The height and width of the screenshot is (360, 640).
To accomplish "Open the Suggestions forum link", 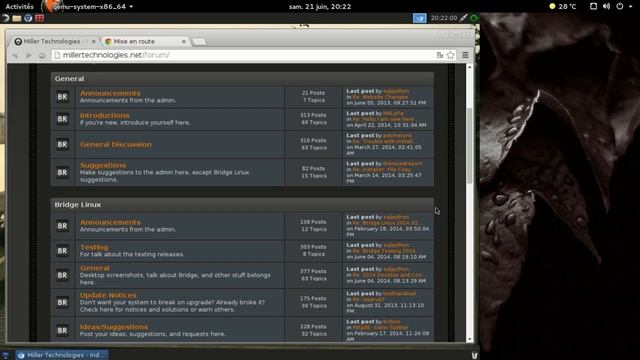I will [x=103, y=165].
